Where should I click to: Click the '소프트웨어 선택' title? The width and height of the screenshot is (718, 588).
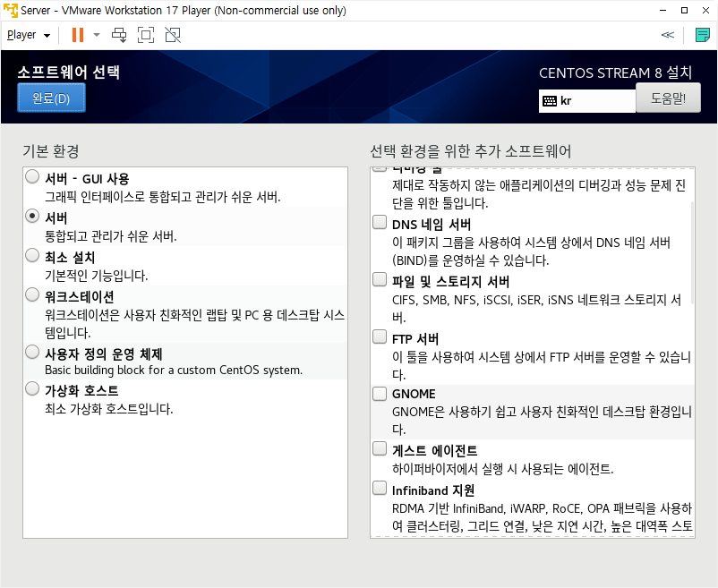click(69, 72)
